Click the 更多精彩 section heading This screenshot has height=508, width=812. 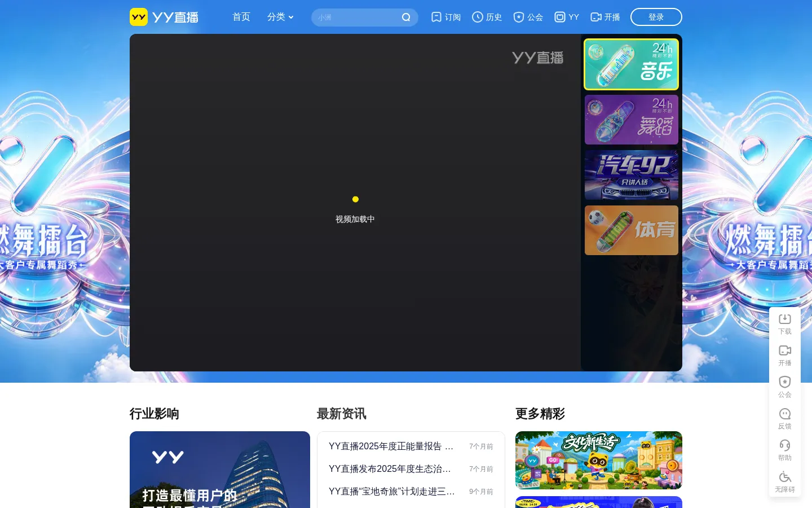click(540, 414)
